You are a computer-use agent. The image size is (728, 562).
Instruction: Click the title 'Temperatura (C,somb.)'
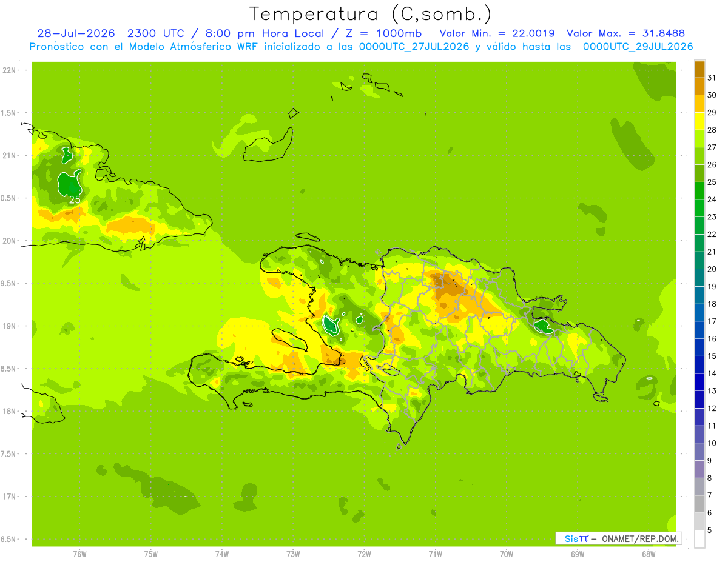point(370,14)
